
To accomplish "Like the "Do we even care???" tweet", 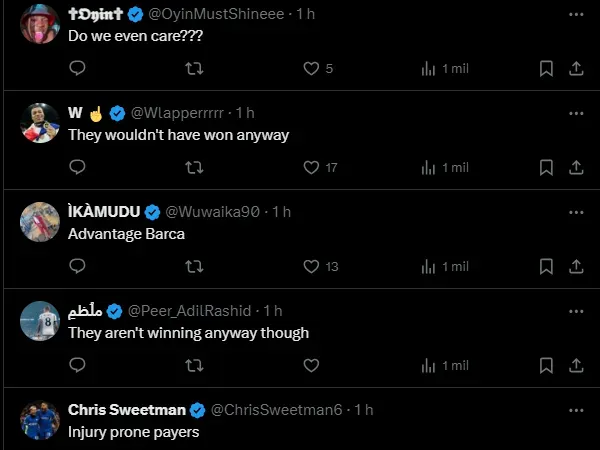I will tap(311, 69).
